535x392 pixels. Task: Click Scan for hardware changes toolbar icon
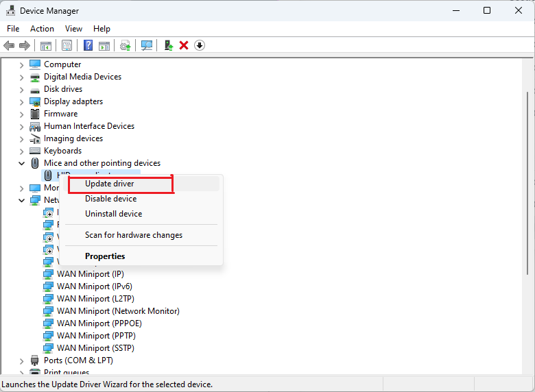(147, 45)
